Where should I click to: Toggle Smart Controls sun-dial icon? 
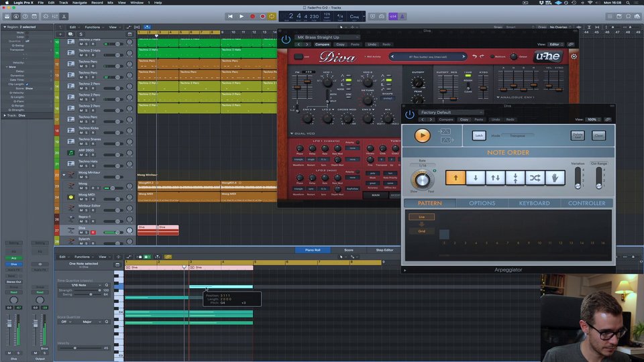pos(46,16)
